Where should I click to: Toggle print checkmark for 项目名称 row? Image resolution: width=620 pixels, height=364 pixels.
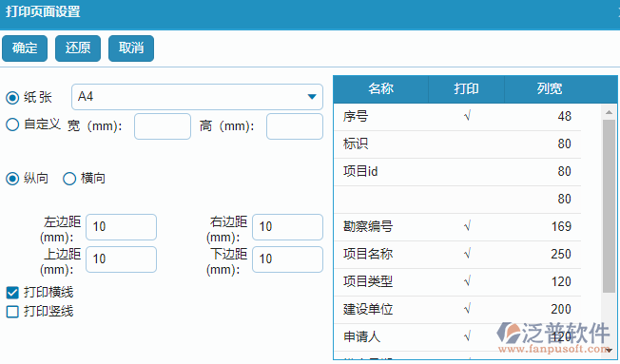point(467,254)
